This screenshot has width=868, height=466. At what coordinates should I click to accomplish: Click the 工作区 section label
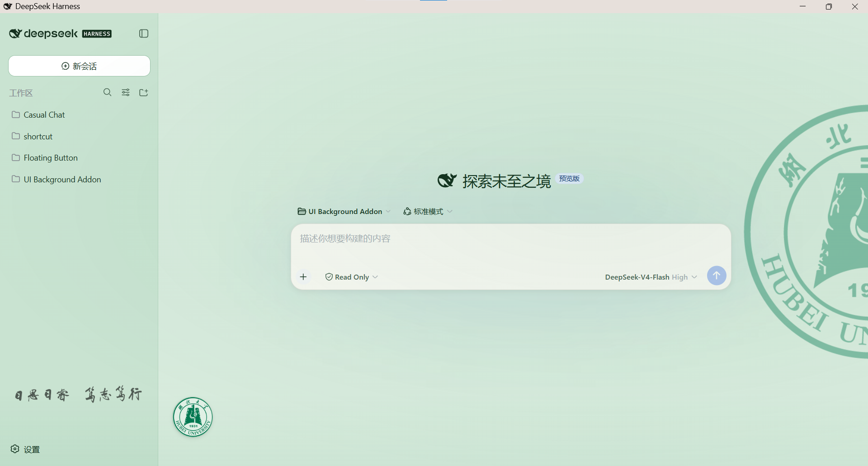(21, 93)
